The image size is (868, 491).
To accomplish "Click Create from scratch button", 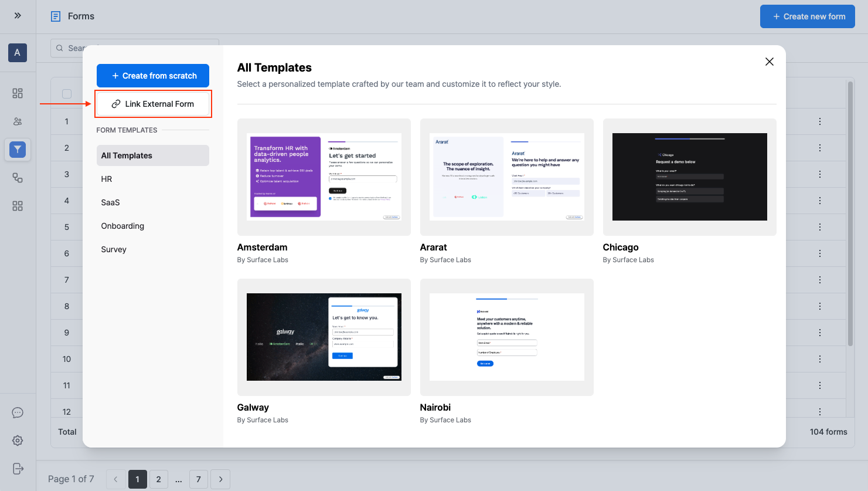I will click(153, 76).
